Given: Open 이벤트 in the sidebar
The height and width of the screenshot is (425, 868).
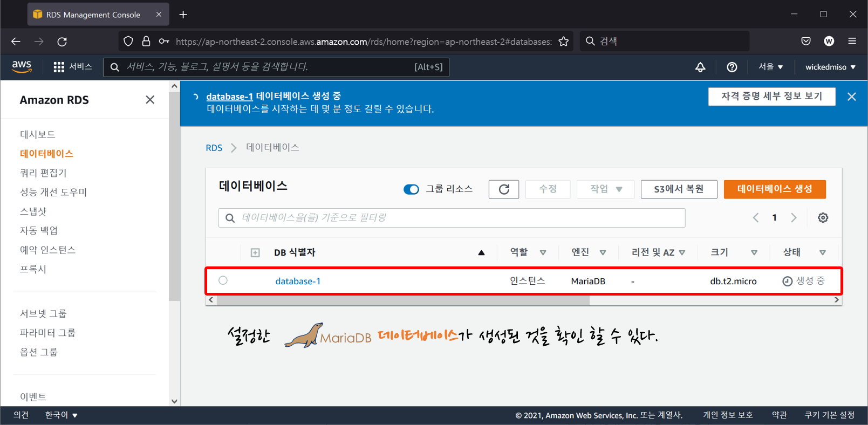Looking at the screenshot, I should click(x=33, y=396).
